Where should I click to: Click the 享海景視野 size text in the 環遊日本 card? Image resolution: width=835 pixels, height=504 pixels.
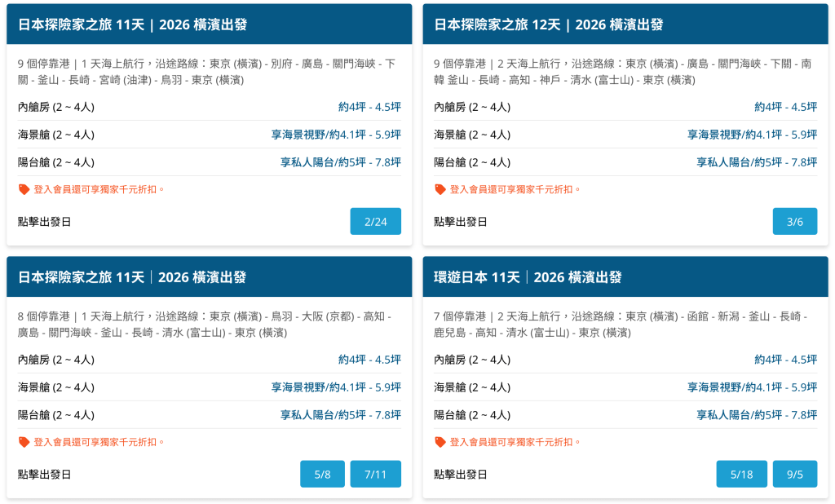click(752, 387)
